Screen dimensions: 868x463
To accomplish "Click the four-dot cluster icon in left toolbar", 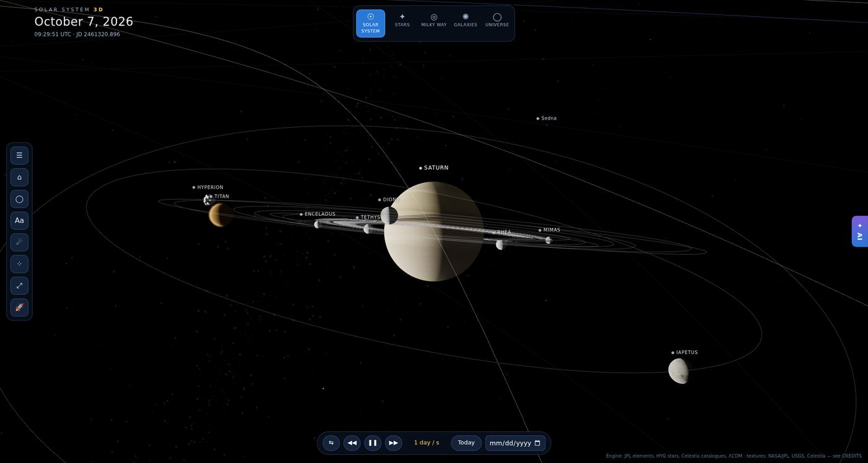I will click(19, 264).
